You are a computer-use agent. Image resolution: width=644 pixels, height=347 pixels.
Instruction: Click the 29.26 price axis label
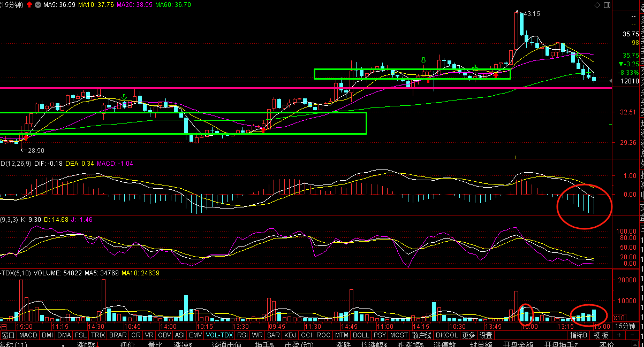point(628,143)
